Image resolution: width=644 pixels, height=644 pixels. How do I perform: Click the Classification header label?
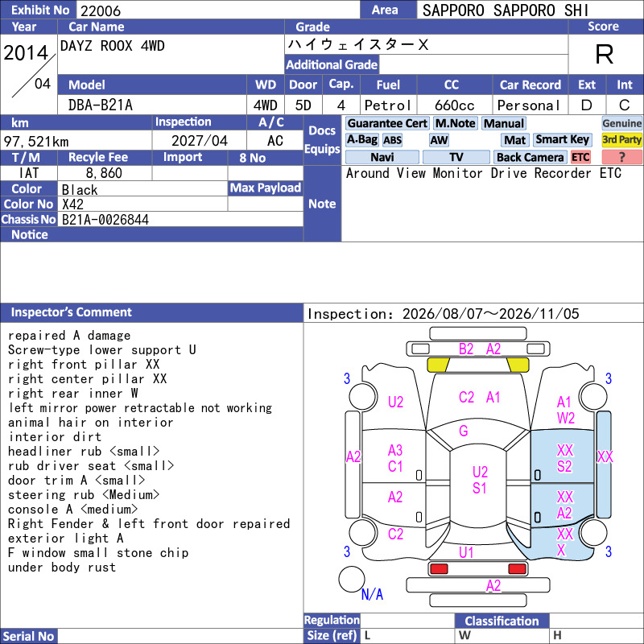(x=502, y=621)
